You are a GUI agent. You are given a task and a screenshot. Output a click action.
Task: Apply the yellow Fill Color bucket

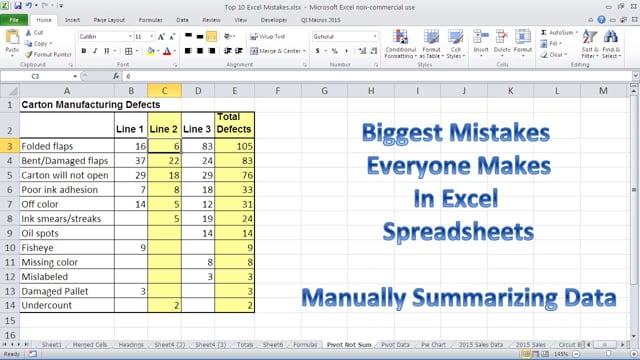151,51
